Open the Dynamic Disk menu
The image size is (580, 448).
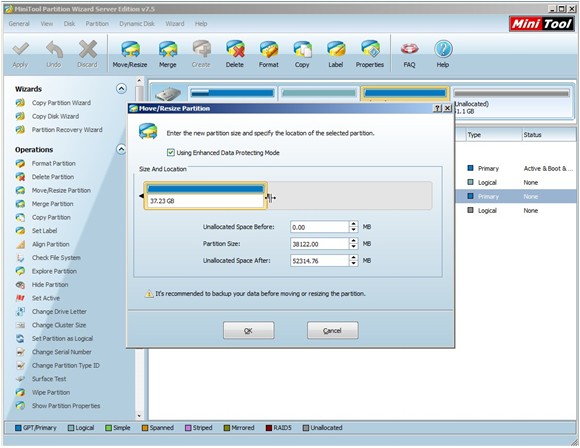coord(137,24)
